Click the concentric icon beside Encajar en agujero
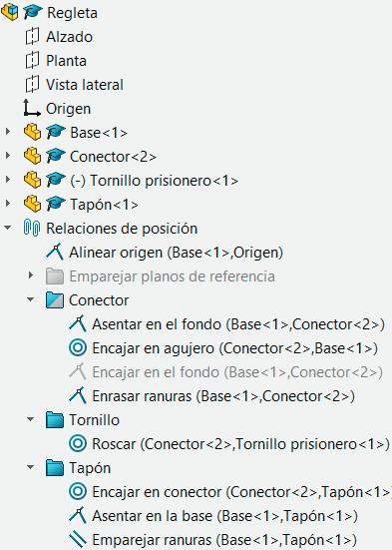The height and width of the screenshot is (550, 392). (78, 347)
